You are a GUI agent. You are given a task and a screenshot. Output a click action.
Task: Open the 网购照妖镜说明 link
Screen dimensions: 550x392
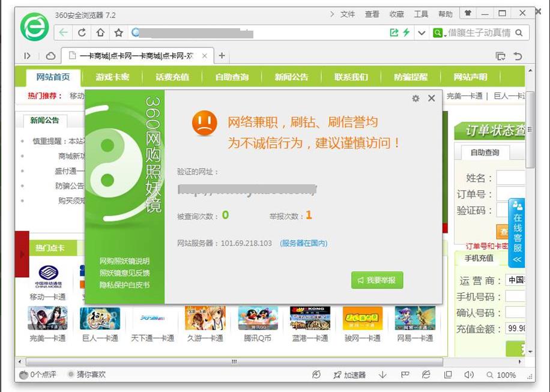pos(124,261)
